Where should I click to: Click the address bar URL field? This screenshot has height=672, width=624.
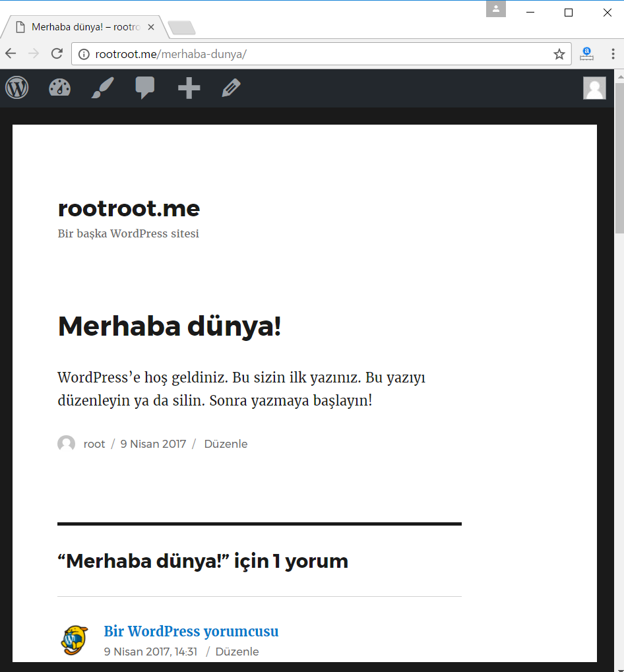(321, 54)
